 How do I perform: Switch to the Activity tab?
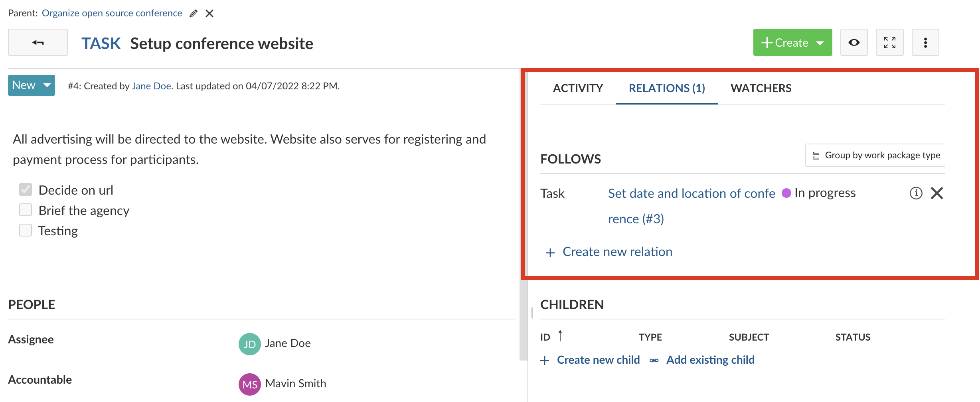577,88
